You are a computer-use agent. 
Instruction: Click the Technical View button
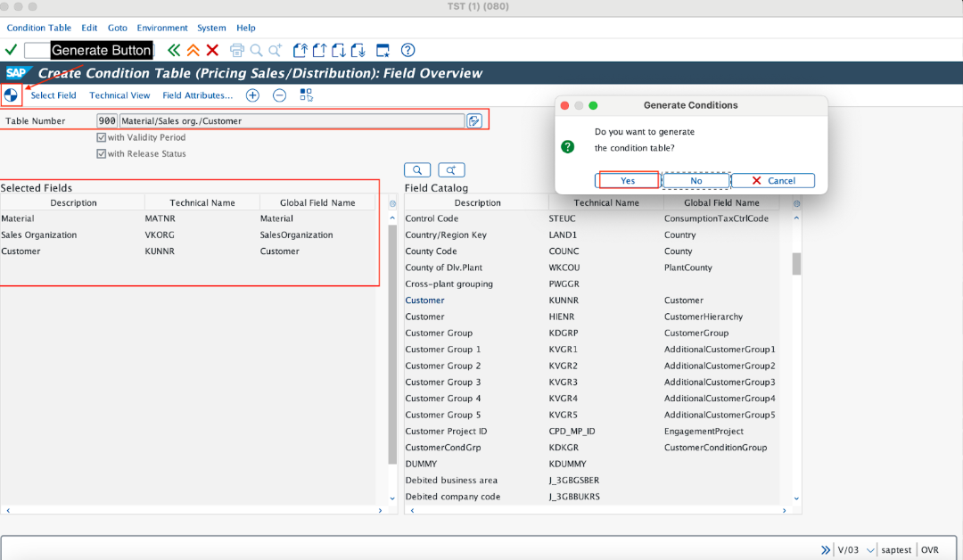coord(119,95)
